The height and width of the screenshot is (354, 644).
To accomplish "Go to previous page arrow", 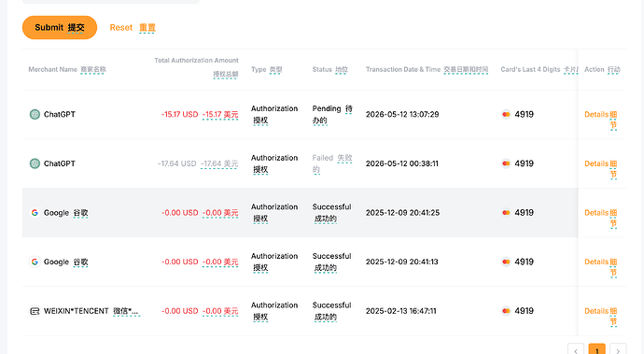I will point(576,350).
